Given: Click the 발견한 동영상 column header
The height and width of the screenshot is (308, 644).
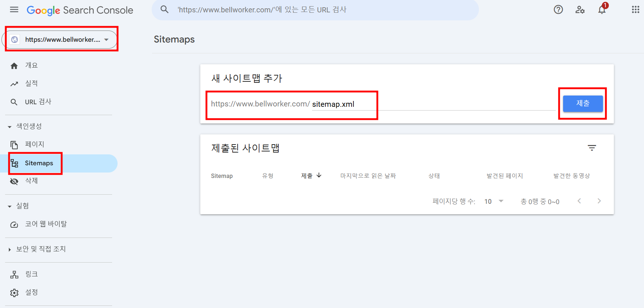Looking at the screenshot, I should 571,176.
